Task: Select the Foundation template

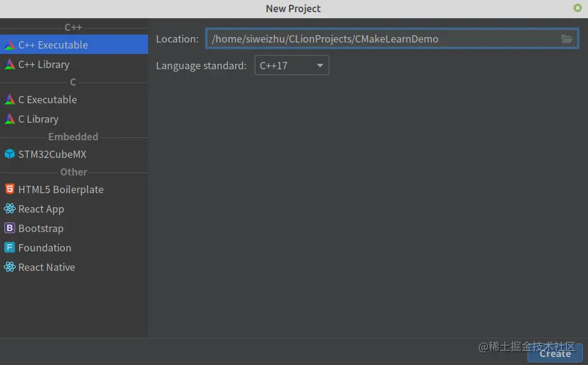Action: point(74,248)
